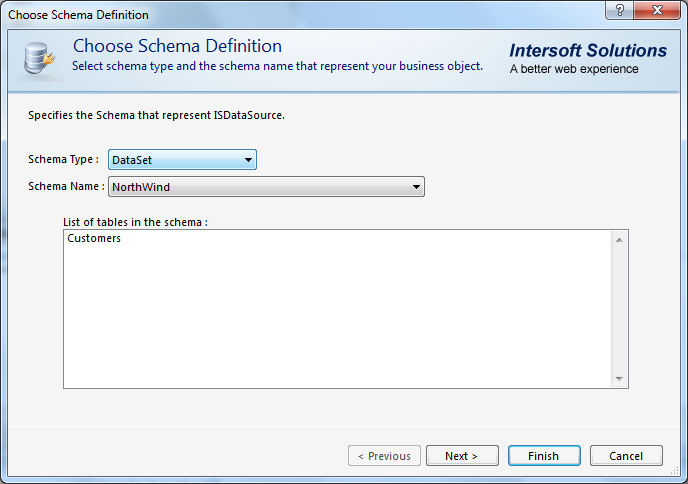Click the disabled < Previous button

pos(384,456)
